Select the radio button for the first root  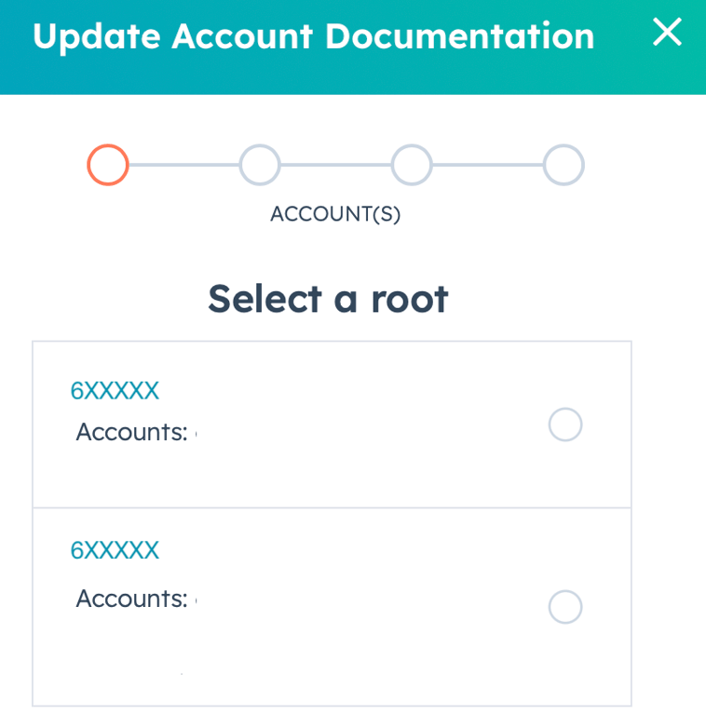(x=565, y=425)
